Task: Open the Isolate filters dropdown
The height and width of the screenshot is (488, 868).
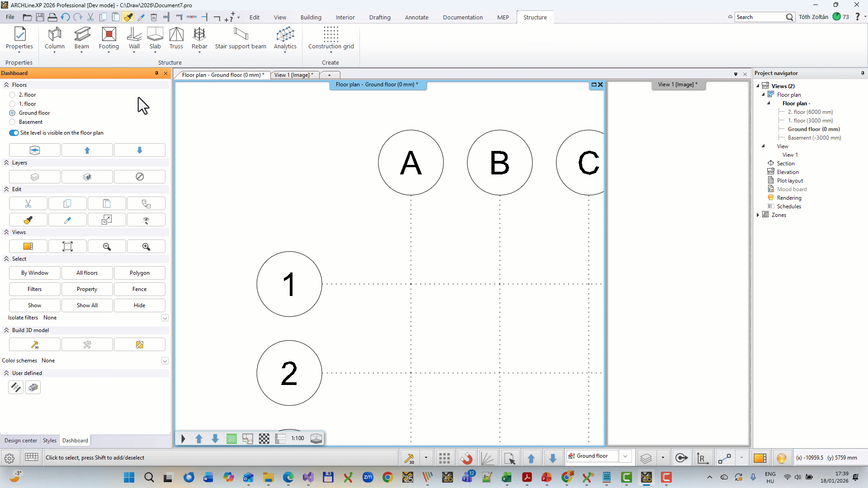Action: point(165,318)
